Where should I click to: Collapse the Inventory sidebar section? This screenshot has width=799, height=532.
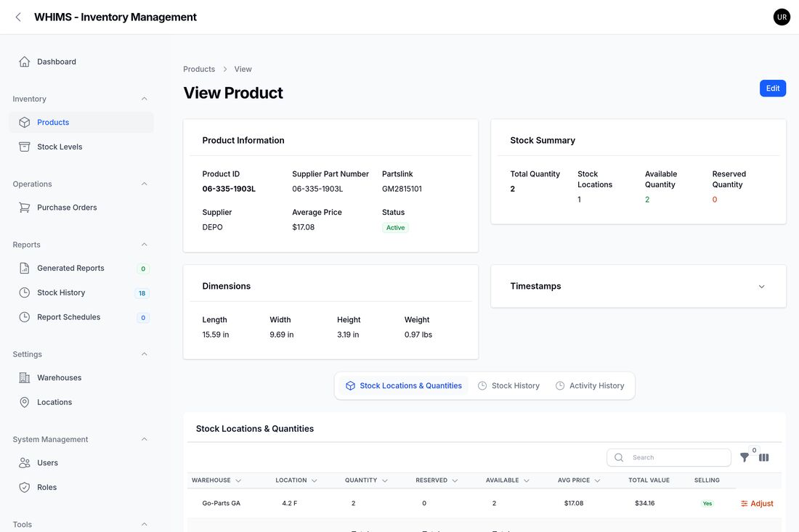coord(145,99)
